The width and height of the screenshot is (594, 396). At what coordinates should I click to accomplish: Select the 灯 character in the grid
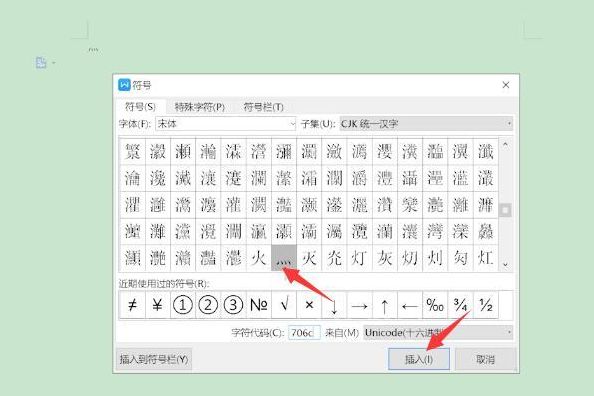tap(360, 258)
